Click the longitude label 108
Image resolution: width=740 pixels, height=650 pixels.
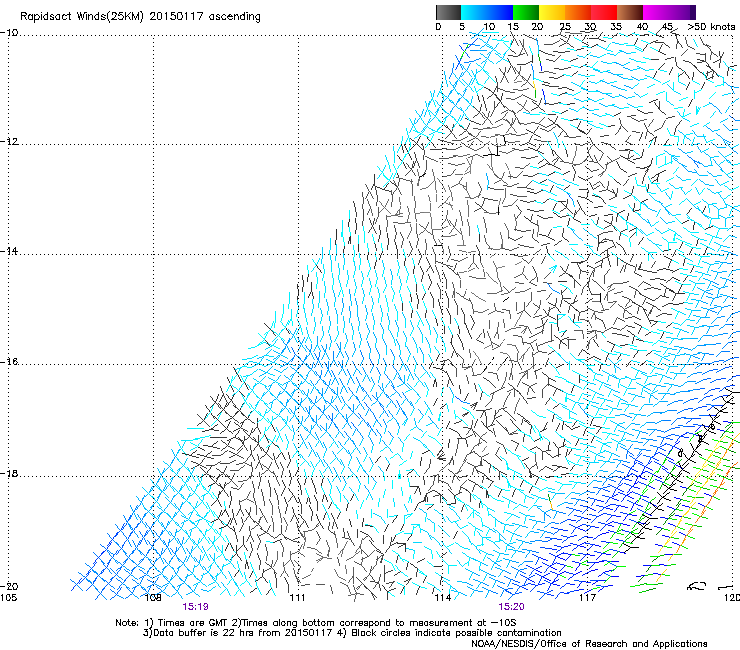[153, 598]
